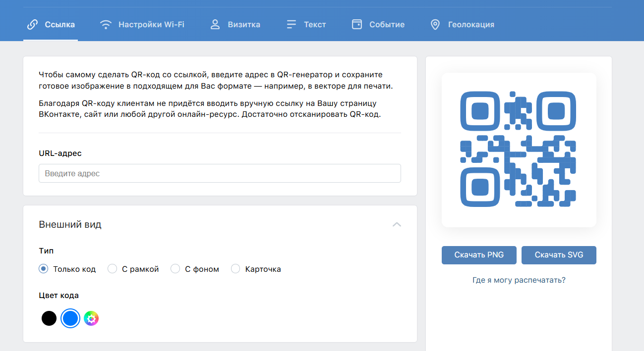Pick the black code color swatch
This screenshot has height=351, width=644.
49,318
